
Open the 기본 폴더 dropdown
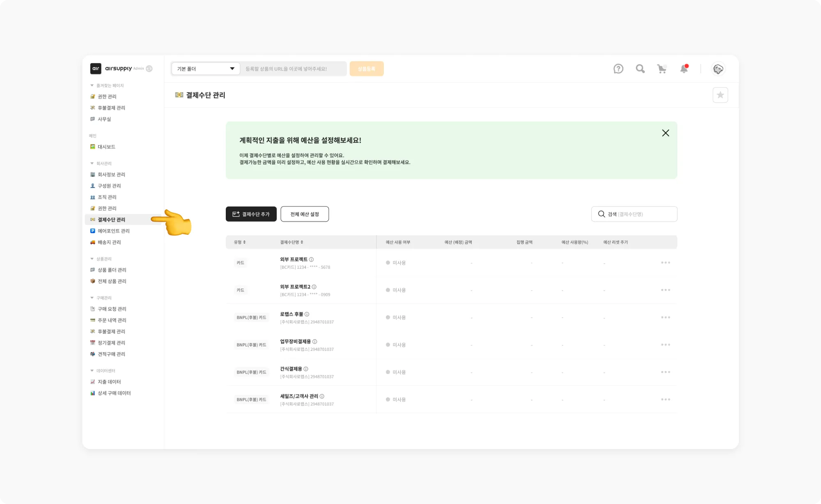(x=206, y=69)
